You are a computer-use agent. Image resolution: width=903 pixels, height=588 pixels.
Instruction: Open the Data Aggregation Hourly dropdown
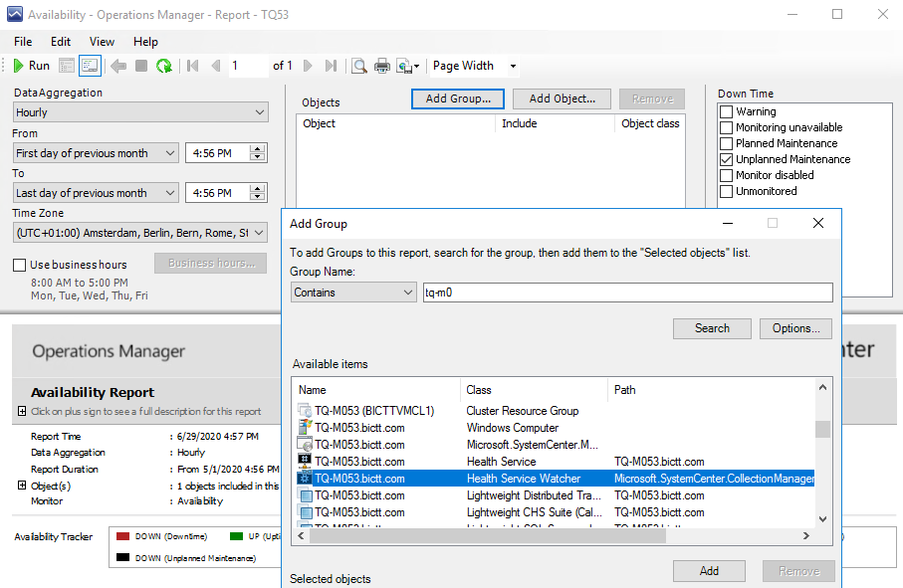(140, 112)
